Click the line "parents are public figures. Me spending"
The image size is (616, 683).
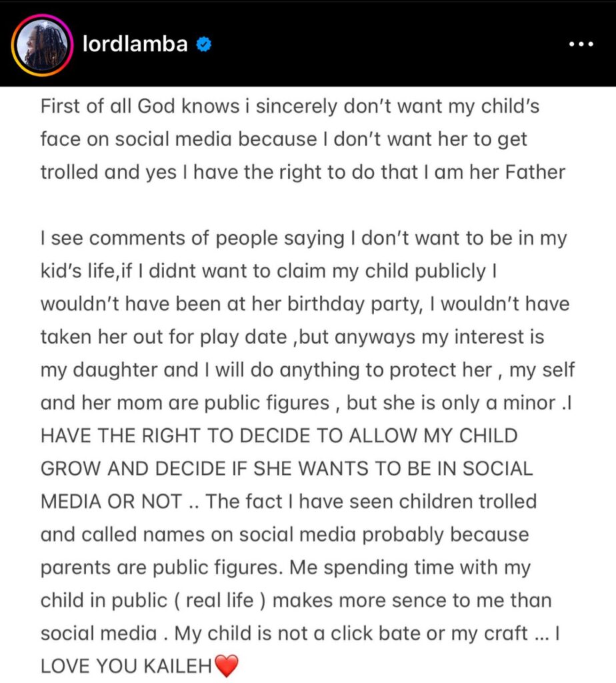[285, 568]
